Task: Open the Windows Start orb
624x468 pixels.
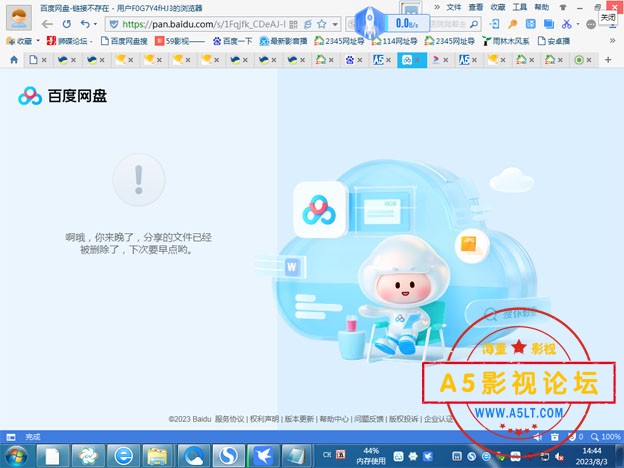Action: point(15,456)
